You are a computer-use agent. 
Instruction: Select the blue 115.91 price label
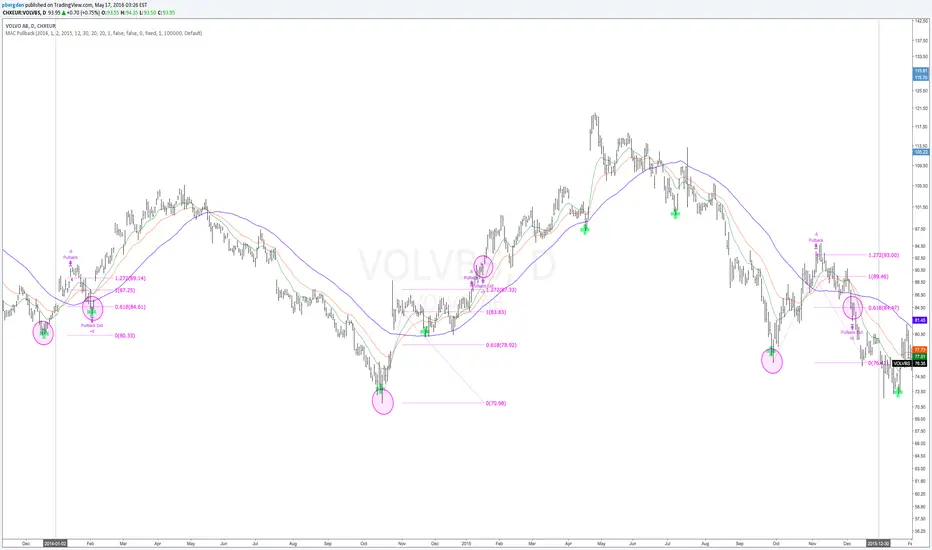[x=920, y=71]
